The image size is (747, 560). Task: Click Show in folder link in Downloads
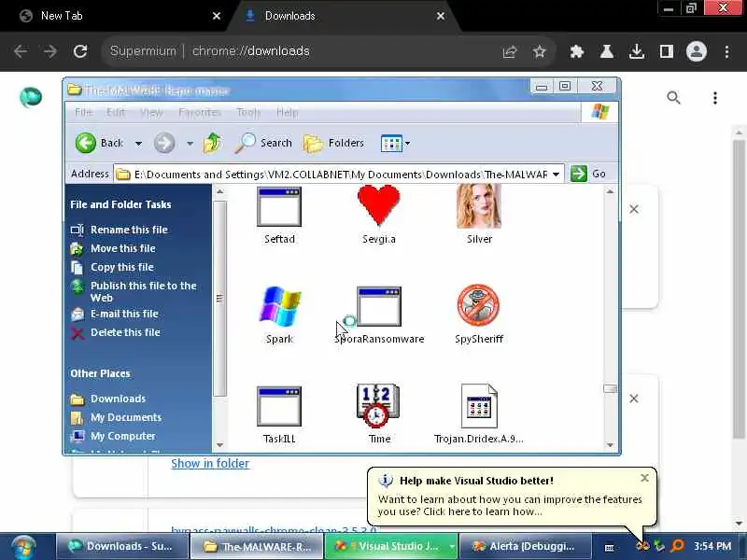pos(210,463)
